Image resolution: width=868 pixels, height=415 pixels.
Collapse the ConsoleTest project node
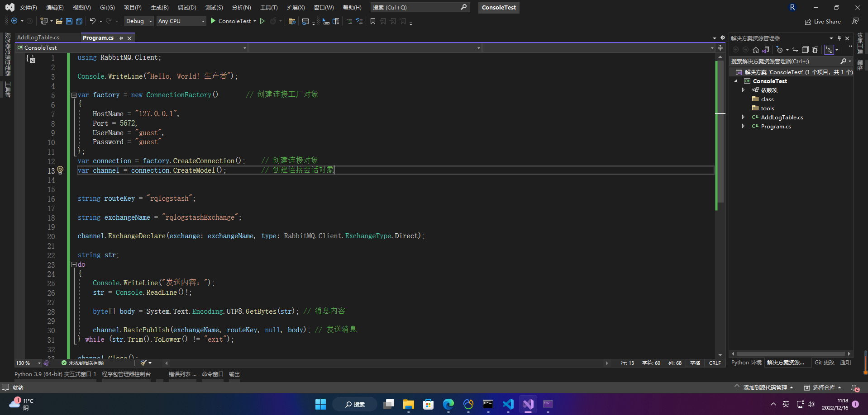[x=735, y=81]
